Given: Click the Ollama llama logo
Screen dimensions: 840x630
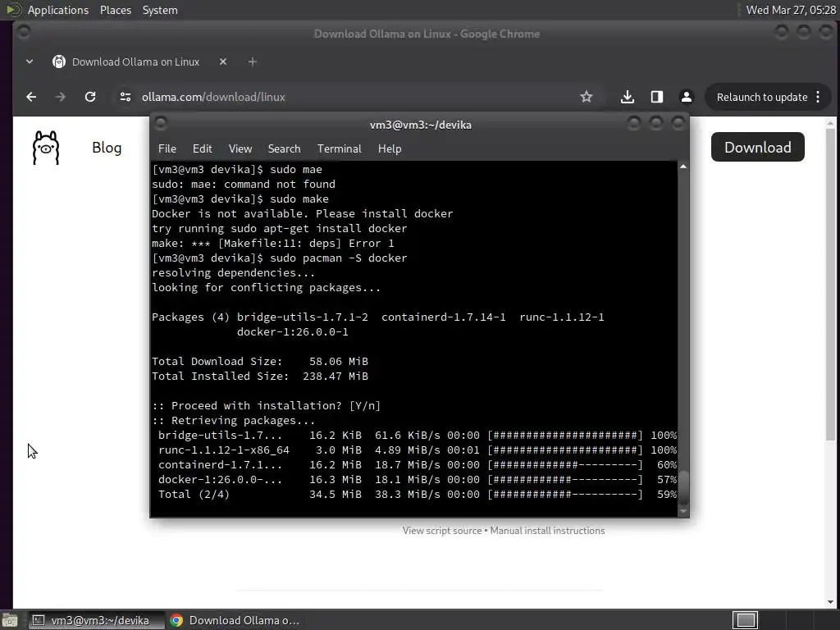Looking at the screenshot, I should click(46, 148).
